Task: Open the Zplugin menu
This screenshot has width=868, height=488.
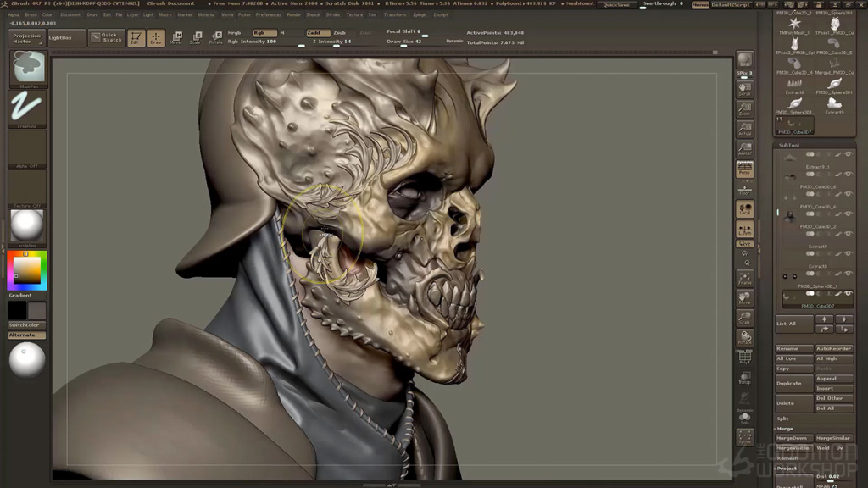Action: pos(420,15)
